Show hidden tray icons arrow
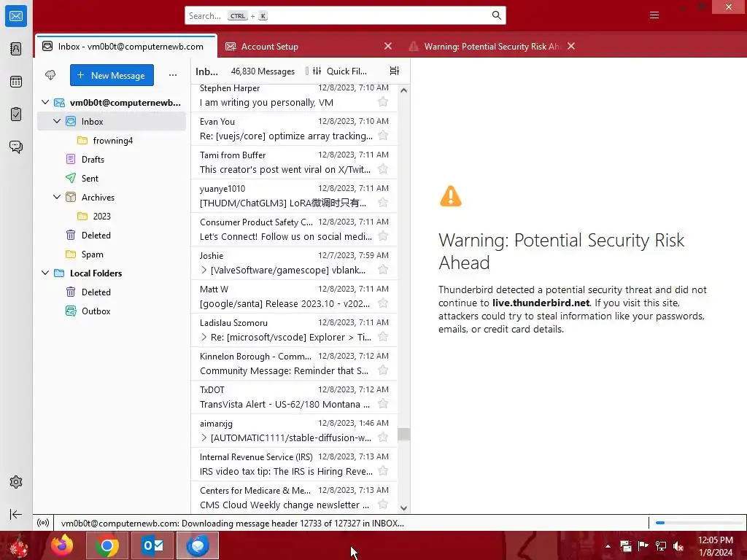The image size is (747, 560). tap(608, 546)
